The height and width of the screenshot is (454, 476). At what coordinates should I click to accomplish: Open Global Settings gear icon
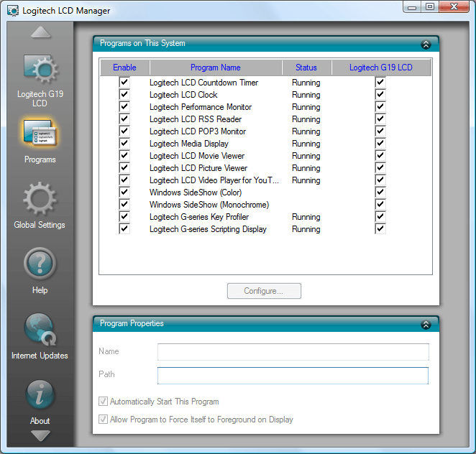coord(40,198)
